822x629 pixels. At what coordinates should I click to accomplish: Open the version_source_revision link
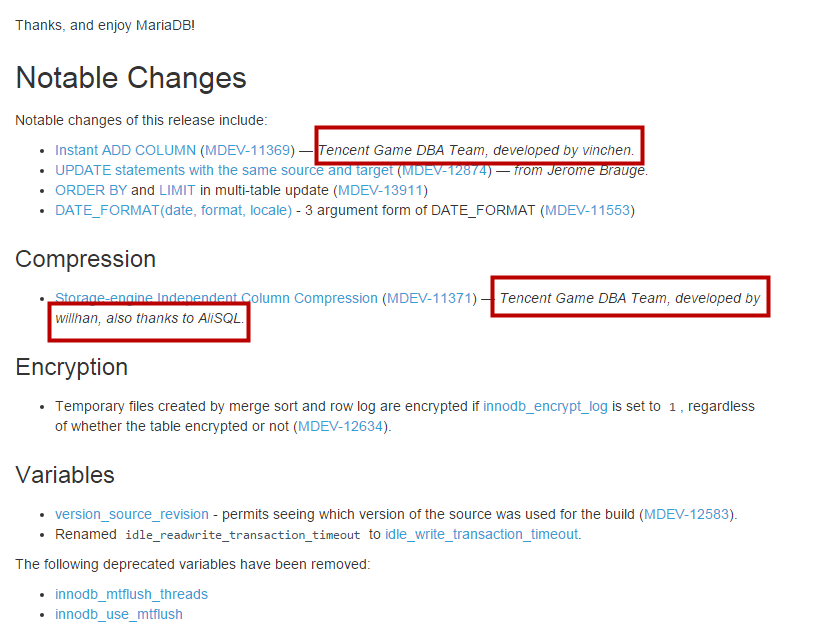(x=132, y=515)
